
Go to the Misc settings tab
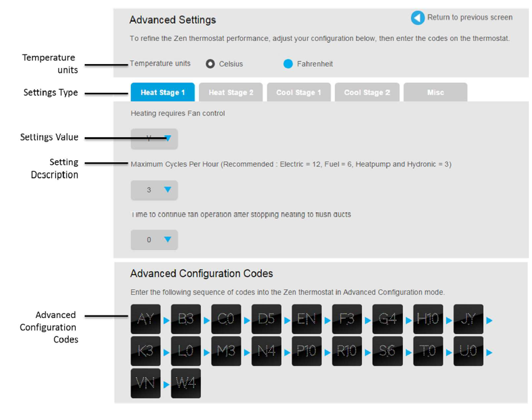point(435,92)
